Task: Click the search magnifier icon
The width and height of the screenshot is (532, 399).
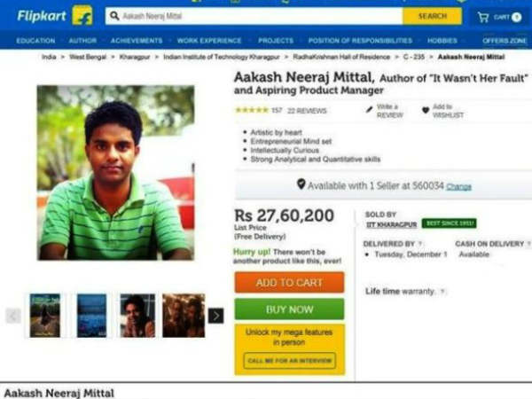Action: pyautogui.click(x=114, y=16)
